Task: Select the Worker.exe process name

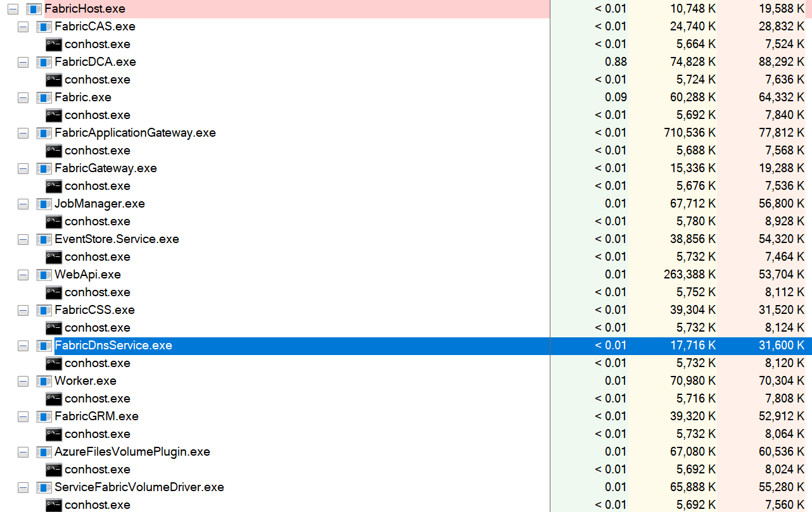Action: [x=86, y=381]
